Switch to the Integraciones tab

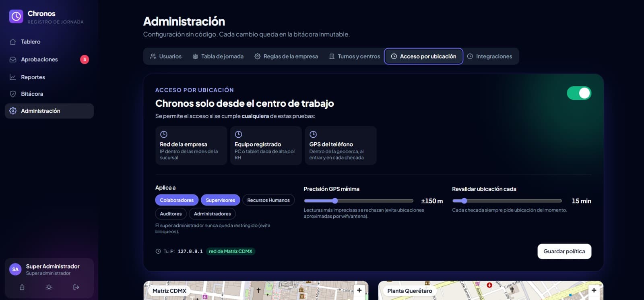[490, 56]
